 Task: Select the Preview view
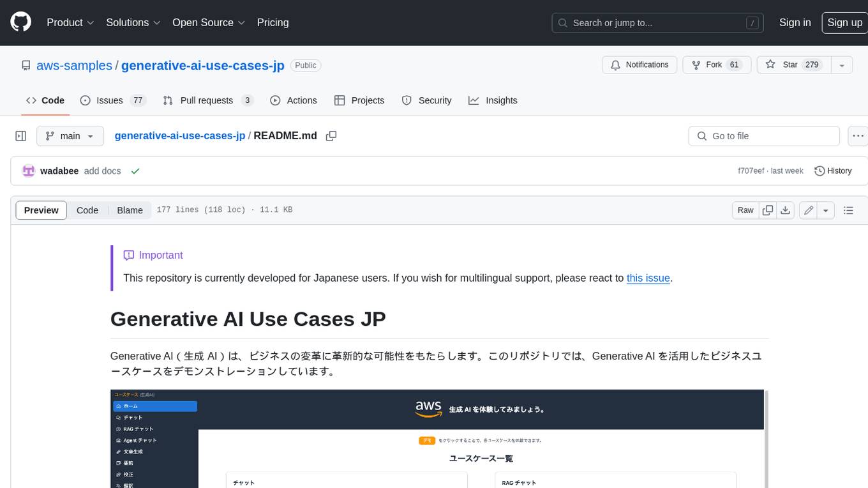pyautogui.click(x=41, y=210)
